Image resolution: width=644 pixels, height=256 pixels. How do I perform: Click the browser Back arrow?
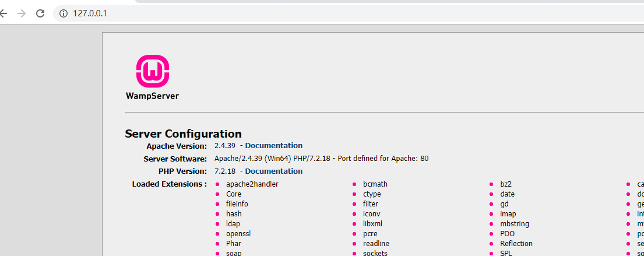tap(3, 13)
